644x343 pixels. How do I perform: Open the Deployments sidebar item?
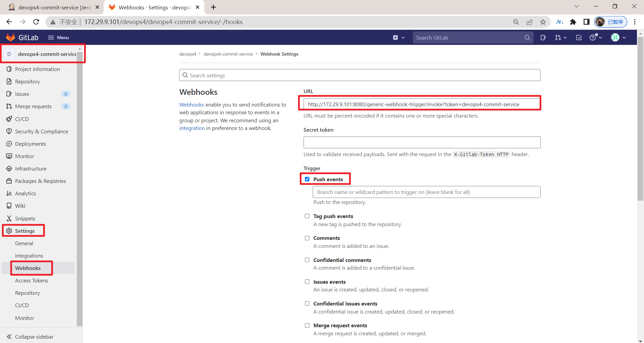[31, 144]
